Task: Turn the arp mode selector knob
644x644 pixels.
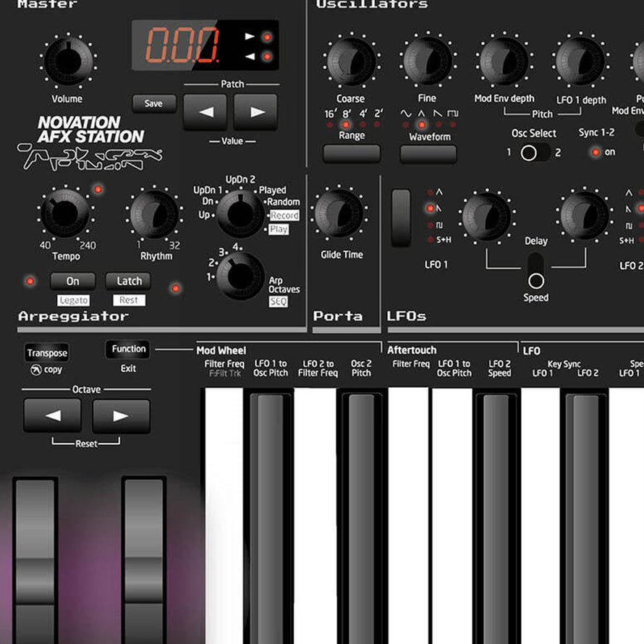Action: click(x=240, y=213)
